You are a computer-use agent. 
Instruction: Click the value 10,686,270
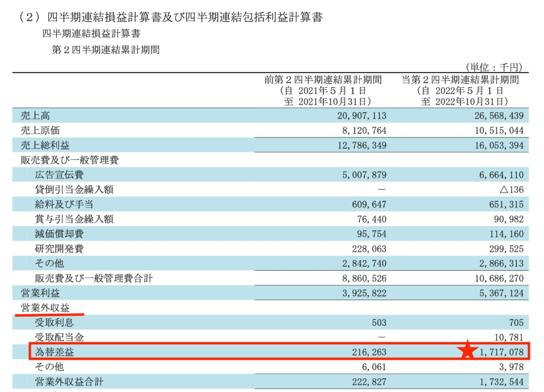pyautogui.click(x=499, y=279)
